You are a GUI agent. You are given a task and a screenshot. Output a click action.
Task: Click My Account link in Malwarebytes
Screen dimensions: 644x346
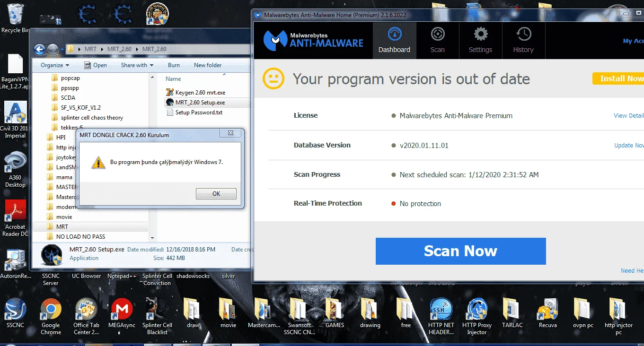click(x=633, y=41)
